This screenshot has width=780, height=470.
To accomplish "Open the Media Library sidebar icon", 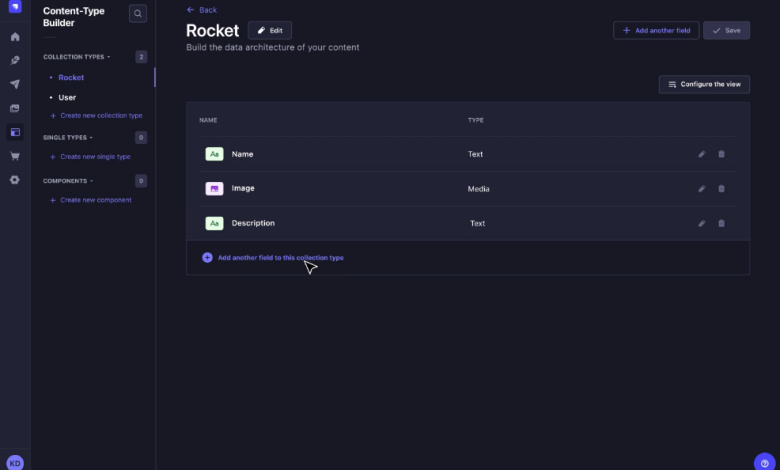I will click(15, 108).
